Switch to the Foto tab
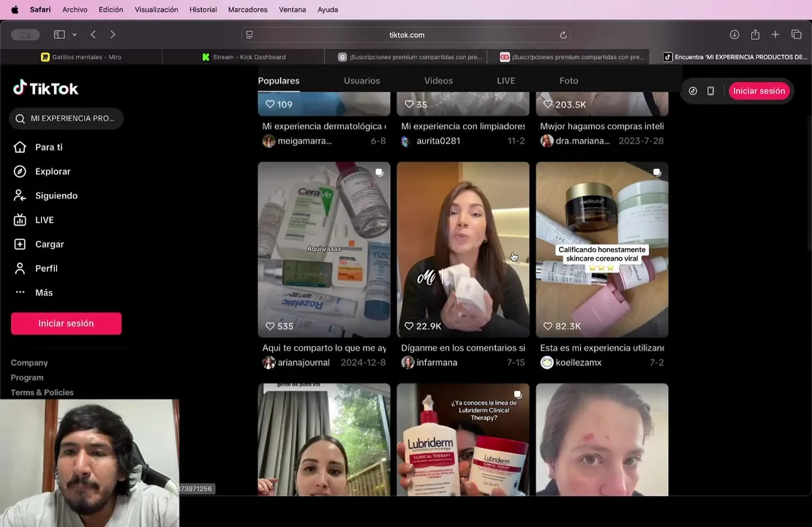Image resolution: width=812 pixels, height=527 pixels. (568, 81)
